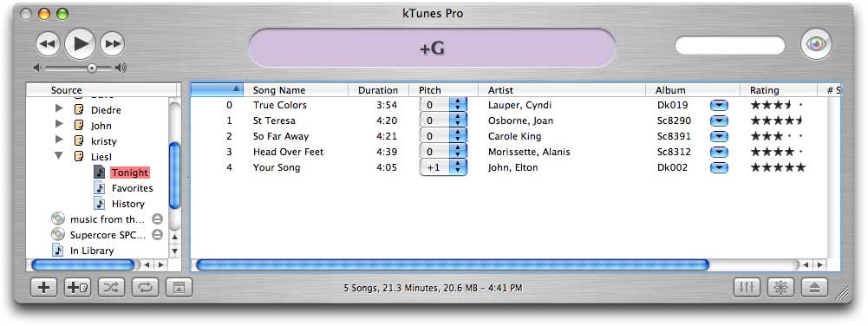Click the eject disc button

[813, 287]
